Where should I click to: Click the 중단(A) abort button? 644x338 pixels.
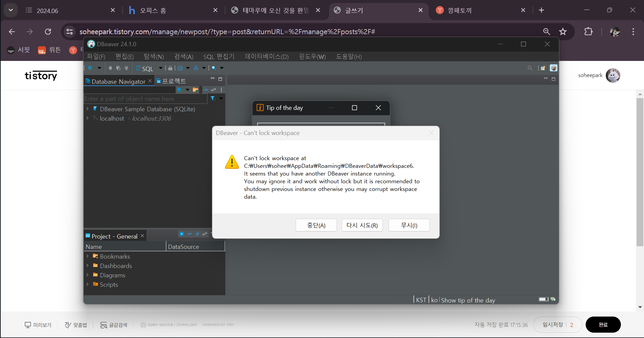tap(316, 225)
